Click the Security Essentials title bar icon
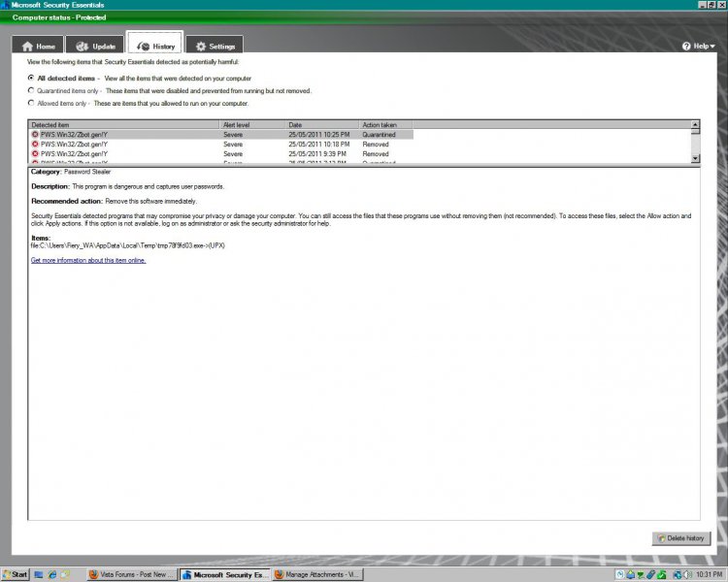The height and width of the screenshot is (582, 728). point(5,5)
